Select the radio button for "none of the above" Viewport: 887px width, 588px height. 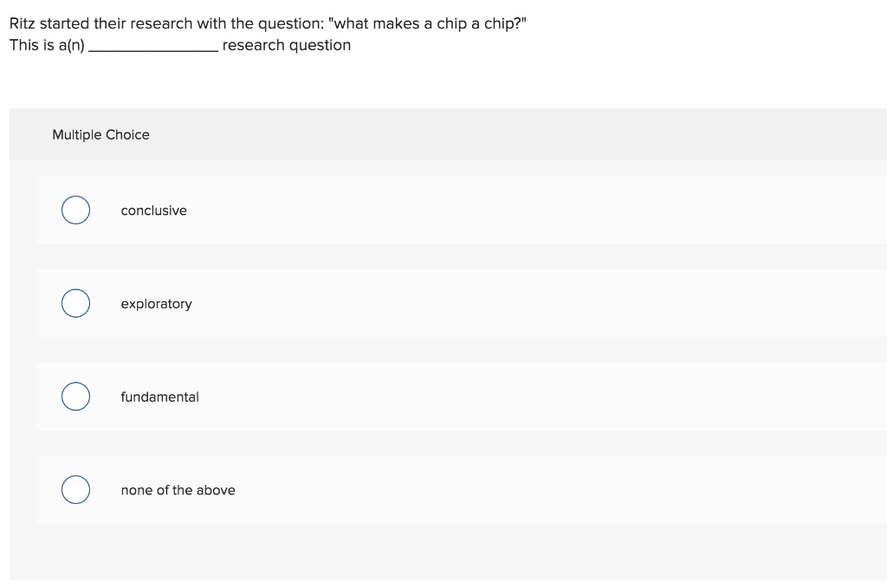[74, 489]
